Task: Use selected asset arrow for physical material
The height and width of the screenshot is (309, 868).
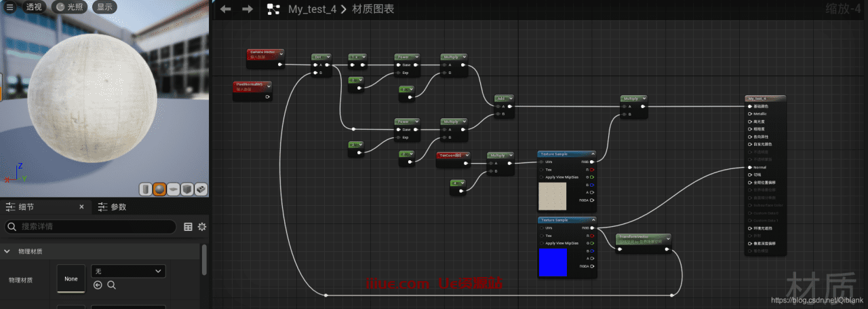Action: click(98, 285)
